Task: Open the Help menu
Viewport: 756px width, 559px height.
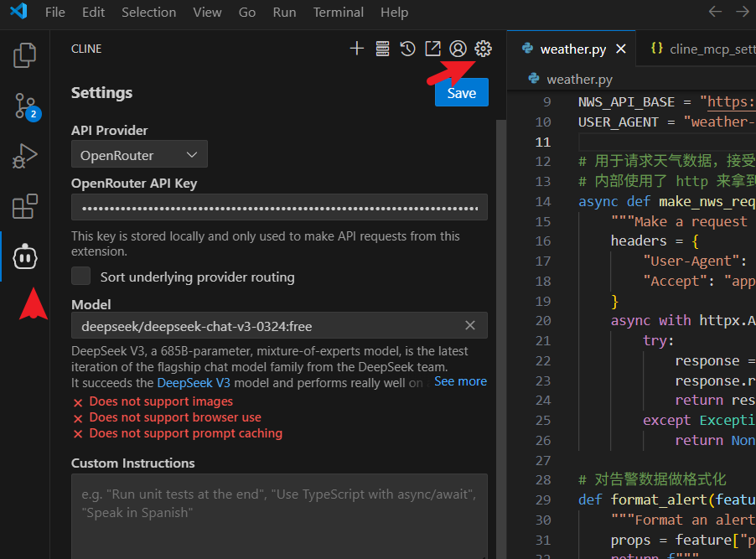Action: click(x=394, y=12)
